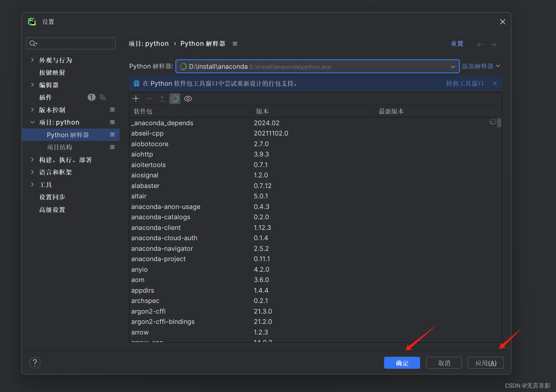Expand the 外观与行为 settings group
This screenshot has height=392, width=556.
coord(32,60)
